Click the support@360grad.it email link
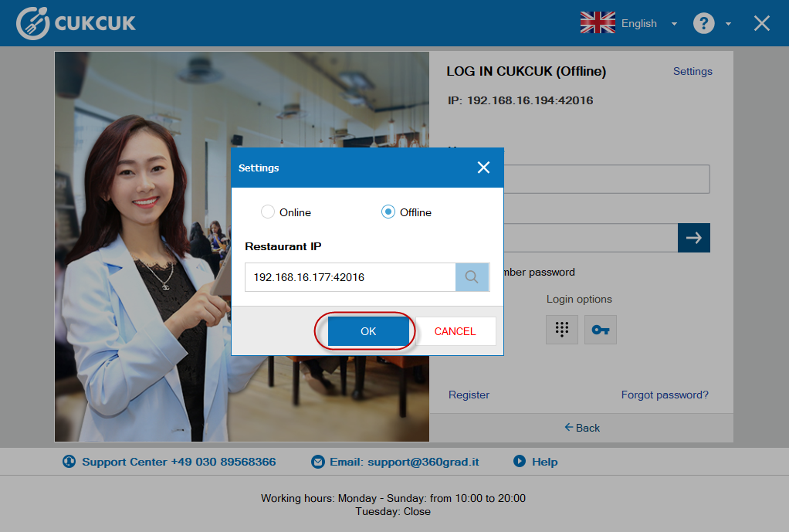Screen dimensions: 789x532 pos(423,462)
